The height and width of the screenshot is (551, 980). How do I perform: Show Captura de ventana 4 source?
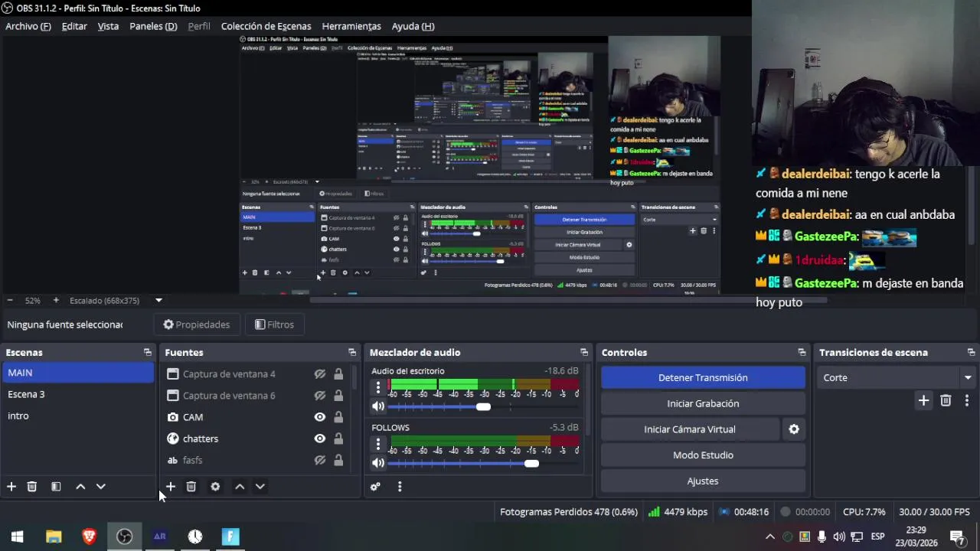click(320, 374)
